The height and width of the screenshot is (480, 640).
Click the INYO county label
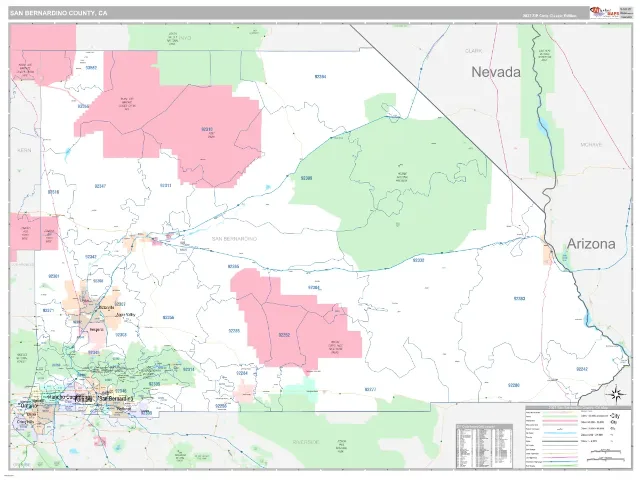point(184,38)
